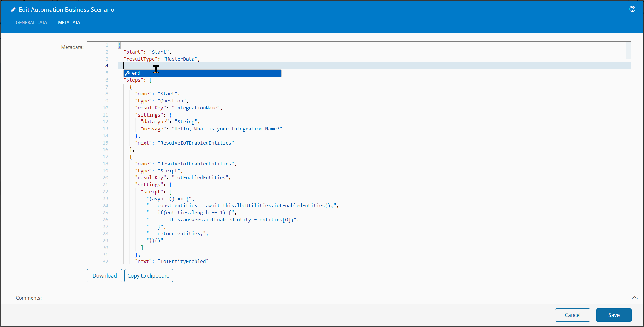Click the "name": "Start" line

pyautogui.click(x=157, y=94)
